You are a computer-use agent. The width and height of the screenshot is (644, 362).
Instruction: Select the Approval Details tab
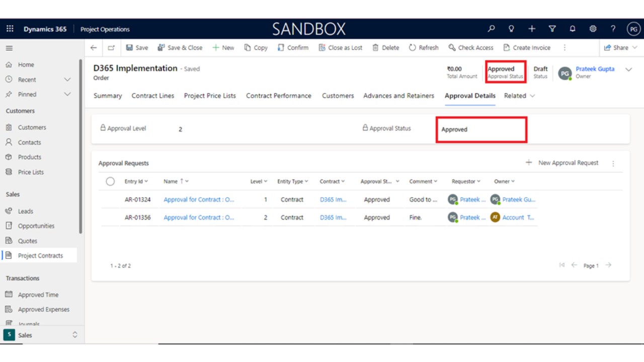pyautogui.click(x=470, y=96)
